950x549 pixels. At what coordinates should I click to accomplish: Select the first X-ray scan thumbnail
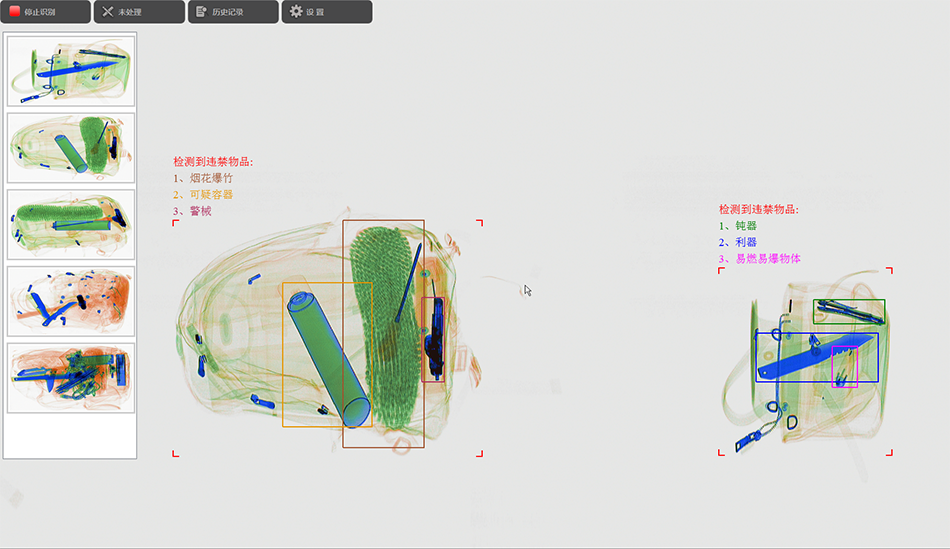tap(71, 70)
